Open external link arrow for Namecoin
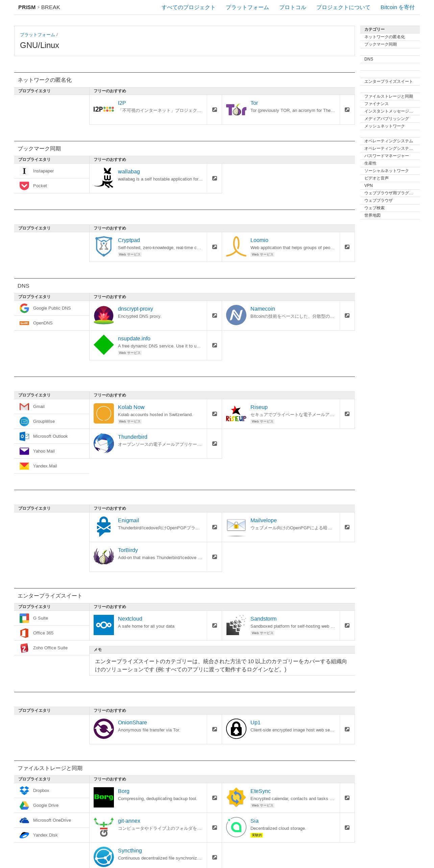The width and height of the screenshot is (434, 868). 347,315
